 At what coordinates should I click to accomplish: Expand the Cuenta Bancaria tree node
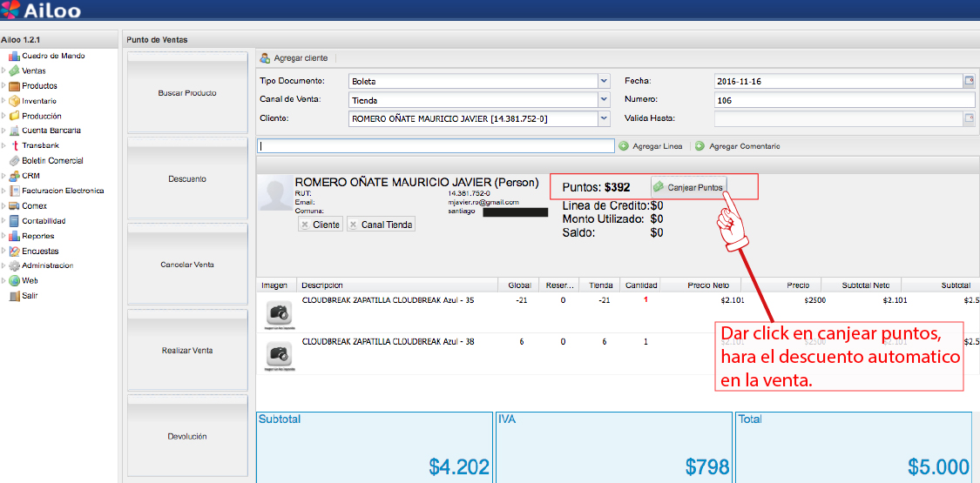coord(3,131)
